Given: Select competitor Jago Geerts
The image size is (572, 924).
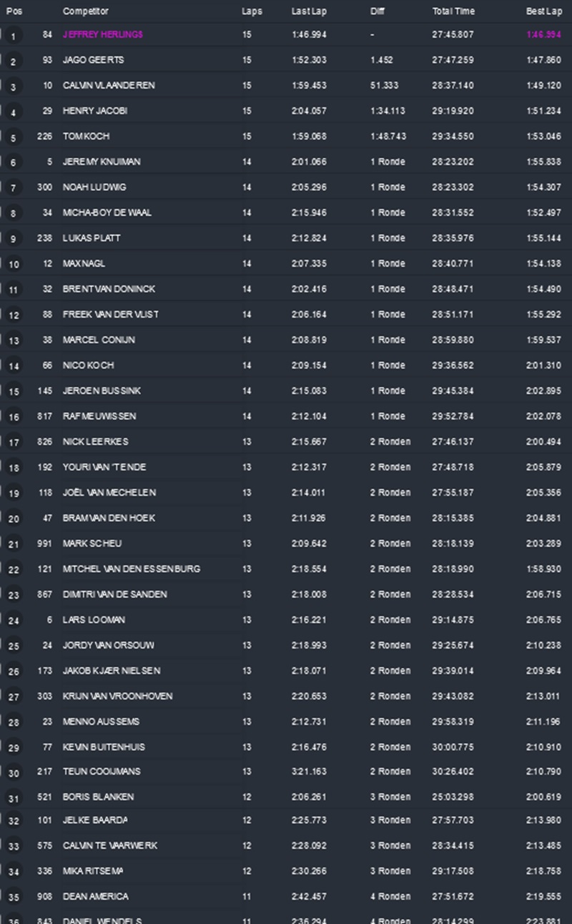Looking at the screenshot, I should (x=93, y=60).
